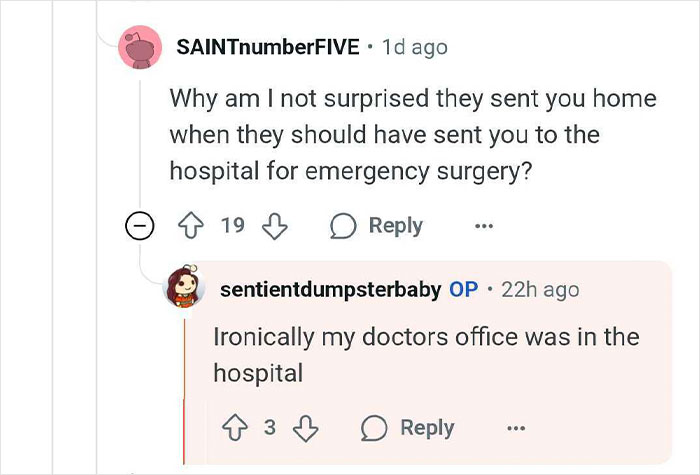Click the vote count 19
Image resolution: width=700 pixels, height=475 pixels.
pyautogui.click(x=232, y=226)
